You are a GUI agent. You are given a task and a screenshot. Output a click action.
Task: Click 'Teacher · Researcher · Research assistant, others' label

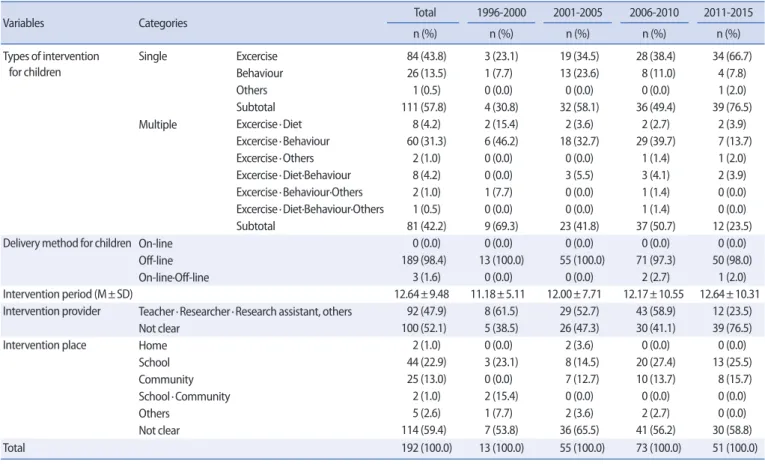[x=245, y=311]
